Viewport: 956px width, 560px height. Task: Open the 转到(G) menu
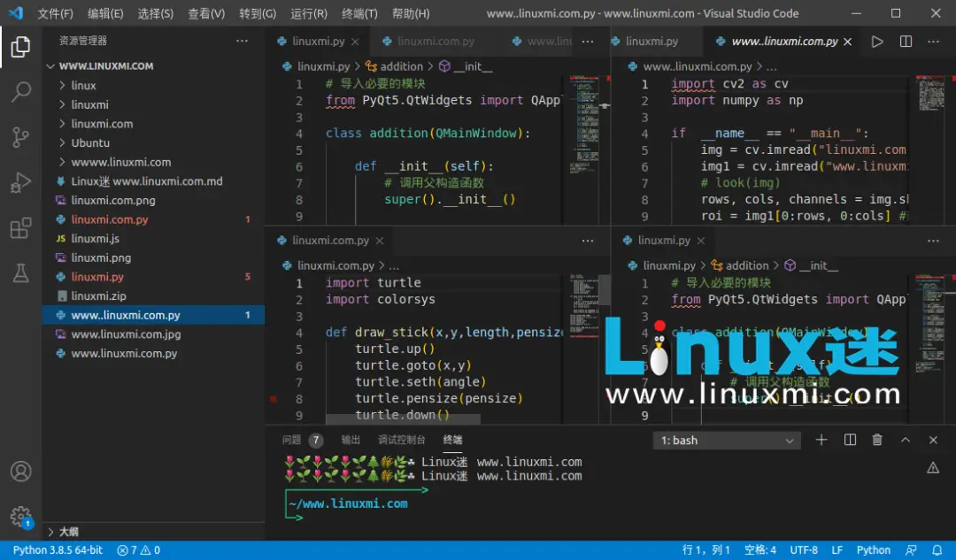pos(258,13)
